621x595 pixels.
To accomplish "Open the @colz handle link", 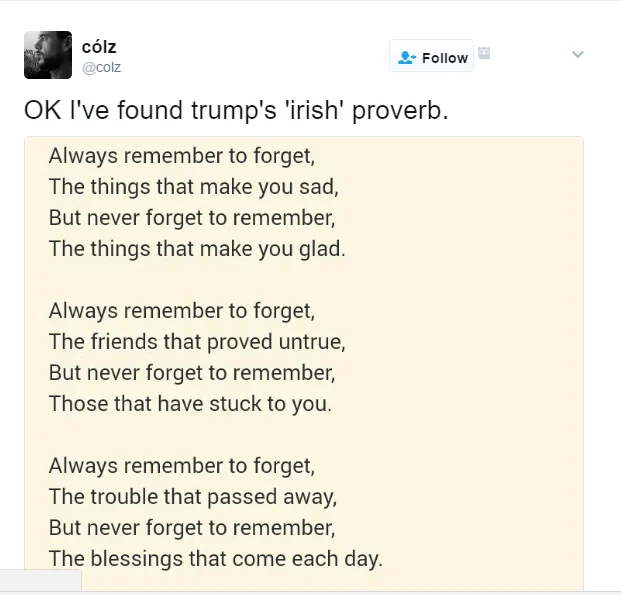I will tap(101, 67).
